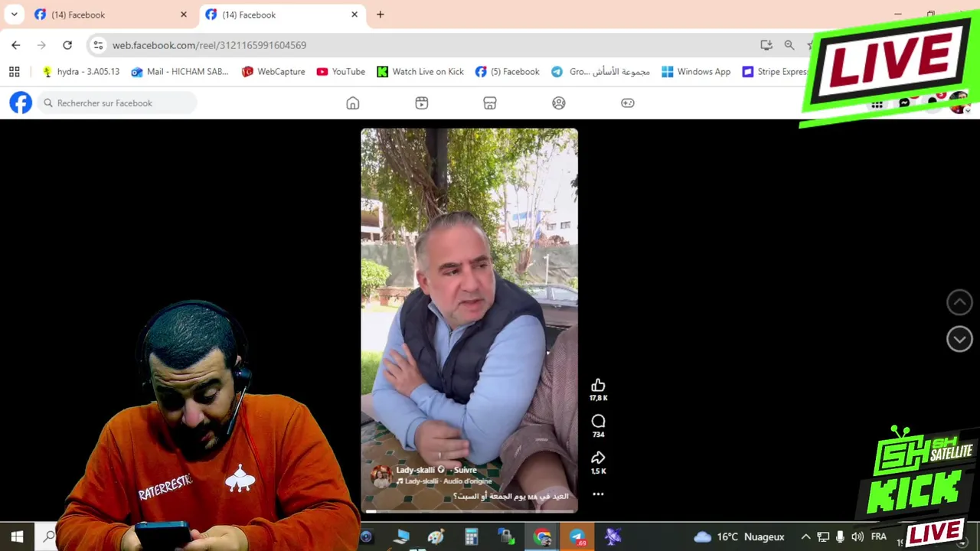Go to the next reel arrow
The width and height of the screenshot is (980, 551).
(959, 339)
